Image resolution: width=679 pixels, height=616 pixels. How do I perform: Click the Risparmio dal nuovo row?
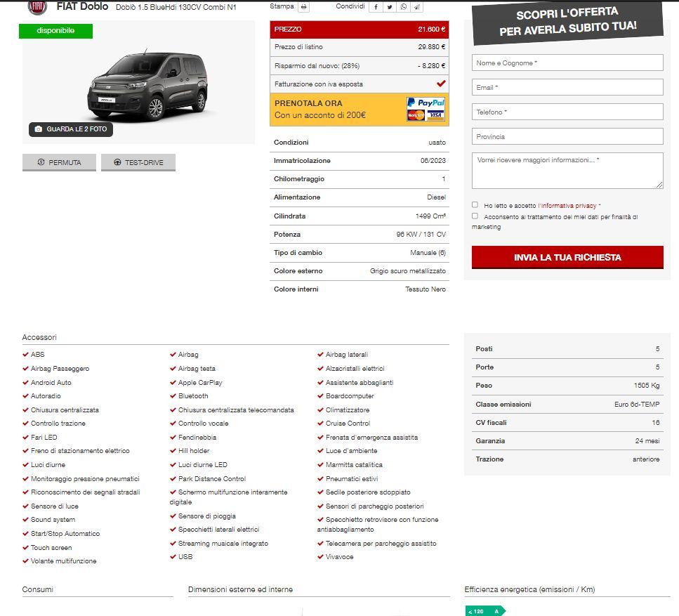[x=360, y=66]
